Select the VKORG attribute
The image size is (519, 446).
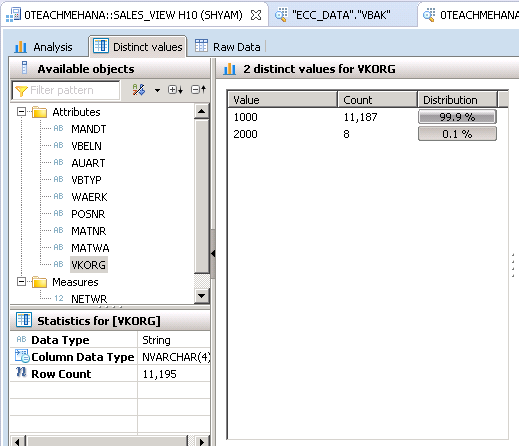89,265
